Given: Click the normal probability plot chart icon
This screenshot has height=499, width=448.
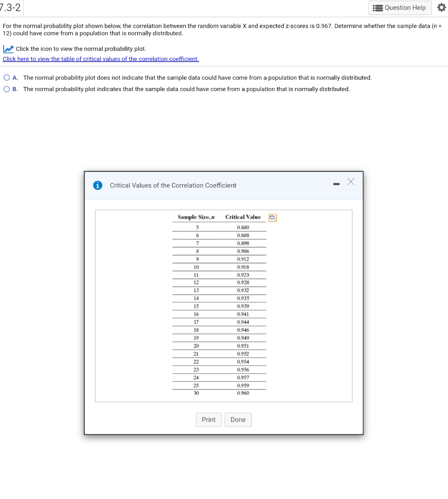Looking at the screenshot, I should 8,49.
